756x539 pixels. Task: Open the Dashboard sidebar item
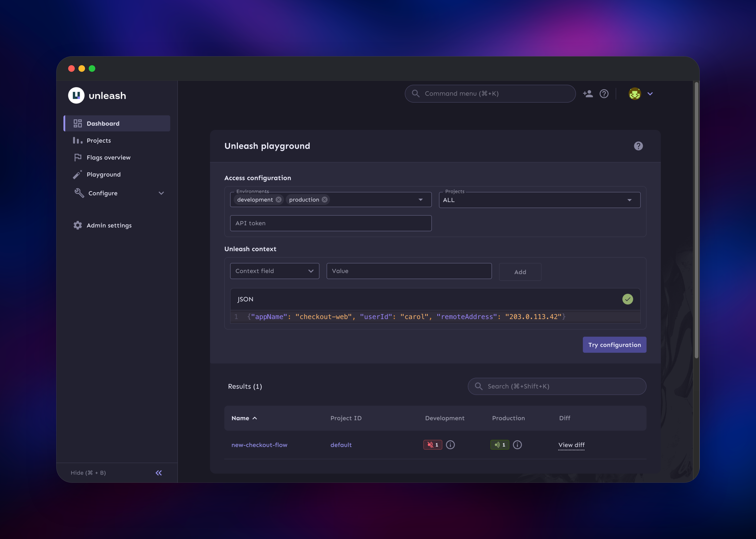point(117,123)
